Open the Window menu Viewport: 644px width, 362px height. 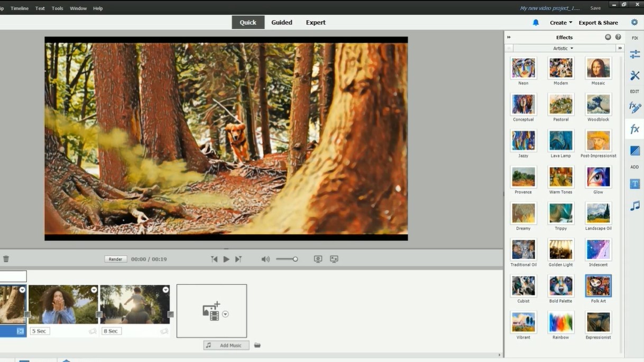click(x=78, y=8)
